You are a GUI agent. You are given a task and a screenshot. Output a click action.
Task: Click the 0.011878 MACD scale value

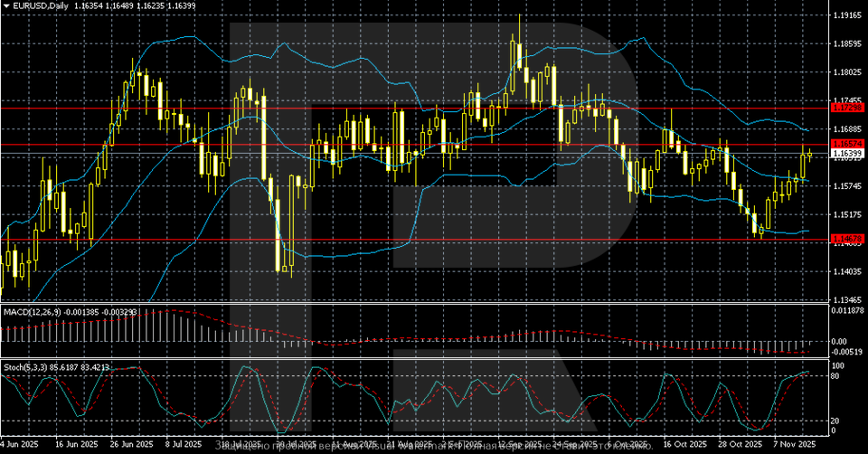(x=849, y=311)
